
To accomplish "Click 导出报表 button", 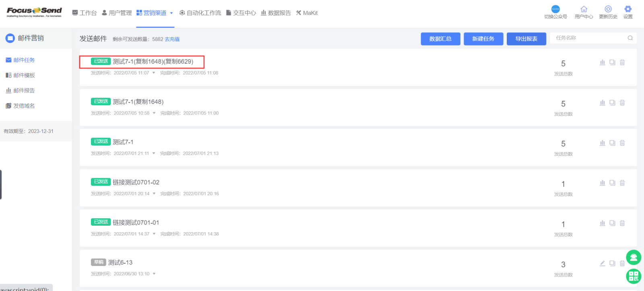I will click(x=526, y=39).
